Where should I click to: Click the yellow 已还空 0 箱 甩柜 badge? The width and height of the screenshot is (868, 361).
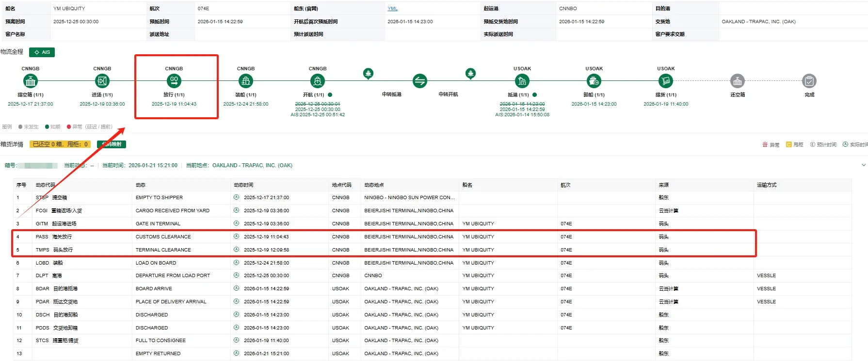60,144
